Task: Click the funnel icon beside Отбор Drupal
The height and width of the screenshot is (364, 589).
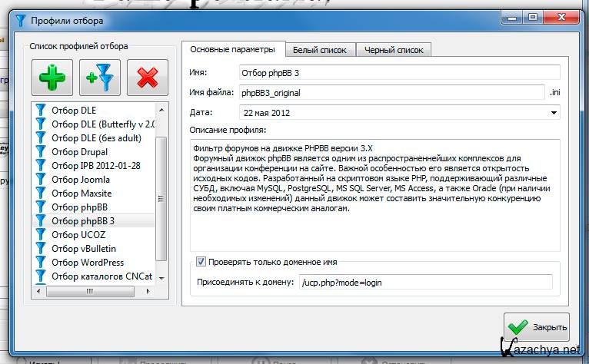Action: click(x=42, y=151)
